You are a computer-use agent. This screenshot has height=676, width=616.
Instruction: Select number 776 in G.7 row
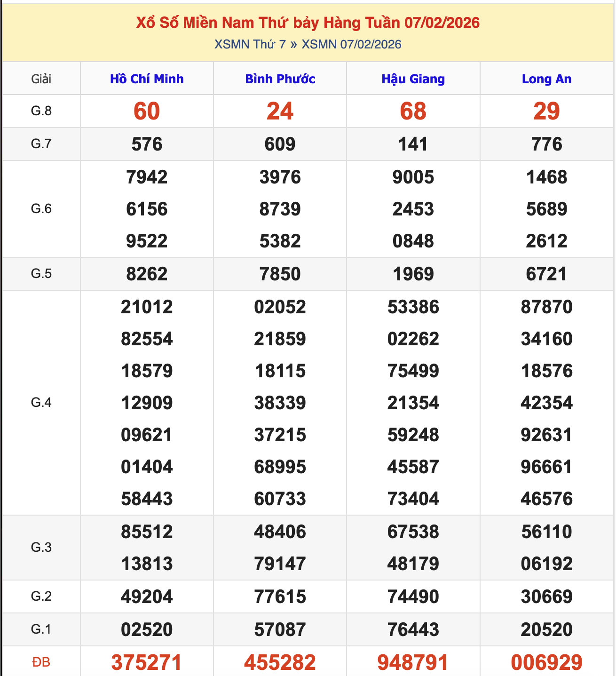(546, 144)
